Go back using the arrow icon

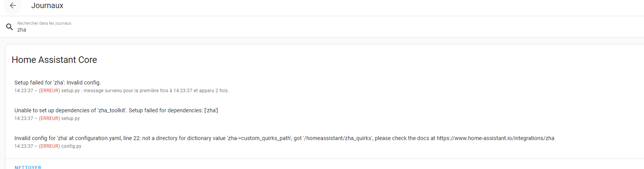coord(13,5)
